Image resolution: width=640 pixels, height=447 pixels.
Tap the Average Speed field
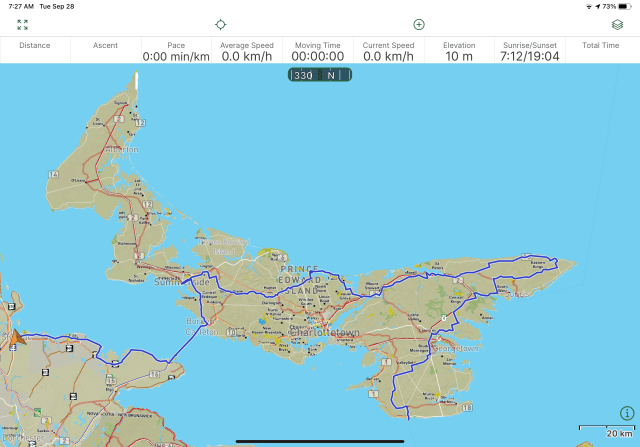(x=247, y=51)
